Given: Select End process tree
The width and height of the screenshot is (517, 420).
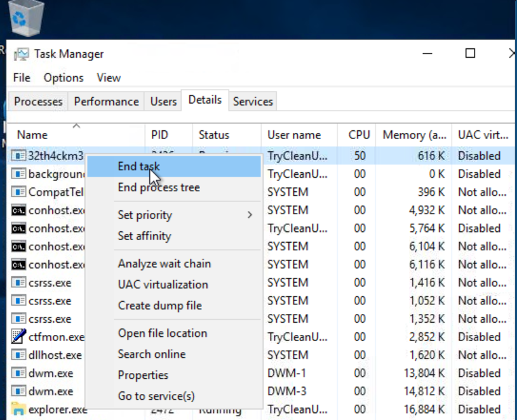Looking at the screenshot, I should 174,187.
